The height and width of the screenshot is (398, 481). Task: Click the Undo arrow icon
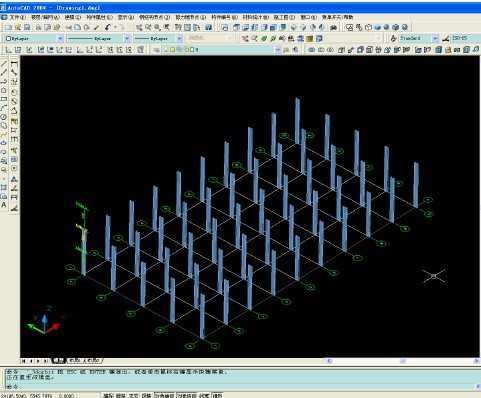point(107,28)
